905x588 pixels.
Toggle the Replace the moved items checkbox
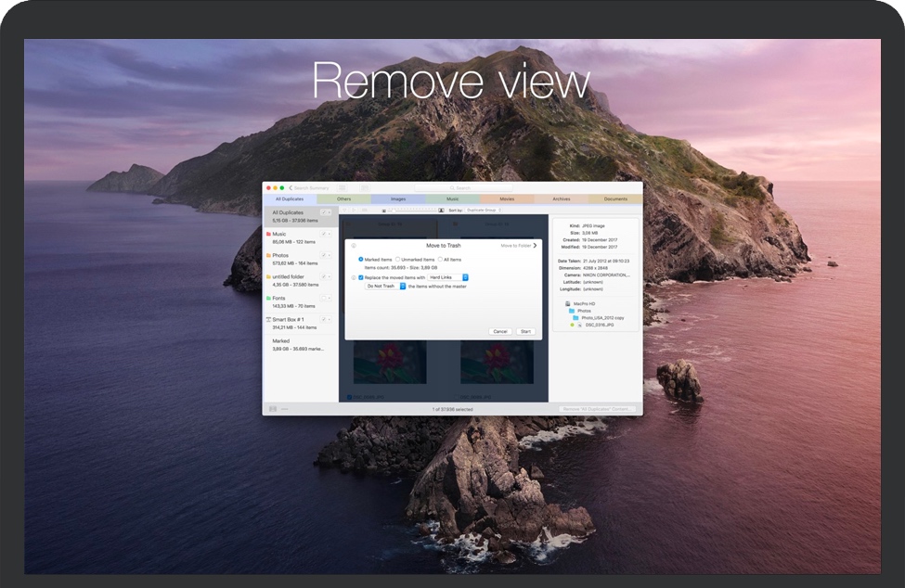(361, 277)
